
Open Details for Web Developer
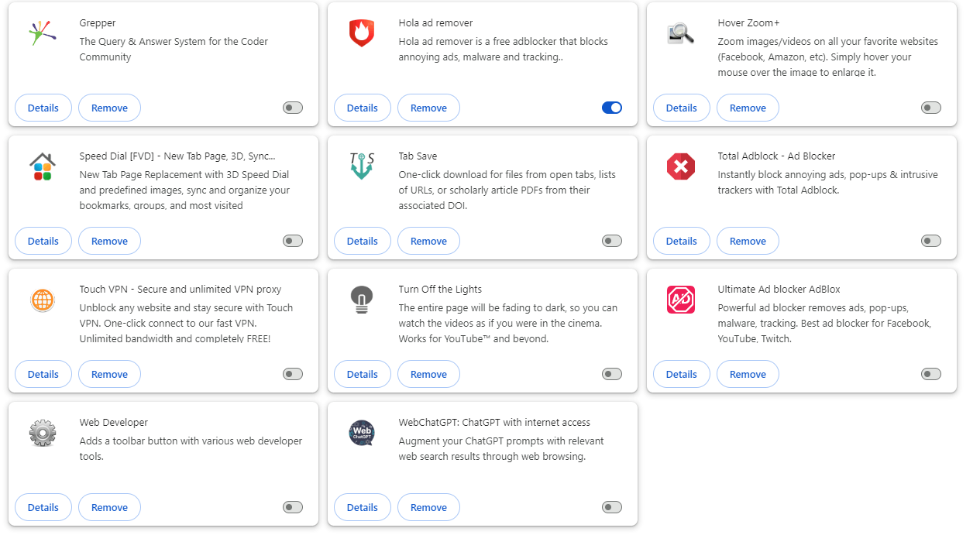click(x=43, y=507)
